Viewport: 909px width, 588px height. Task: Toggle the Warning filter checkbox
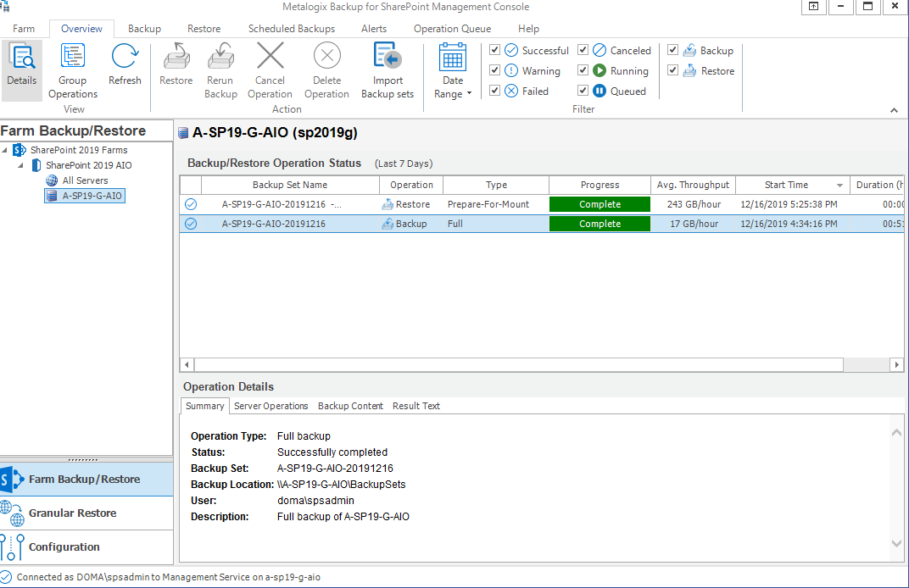pos(494,70)
